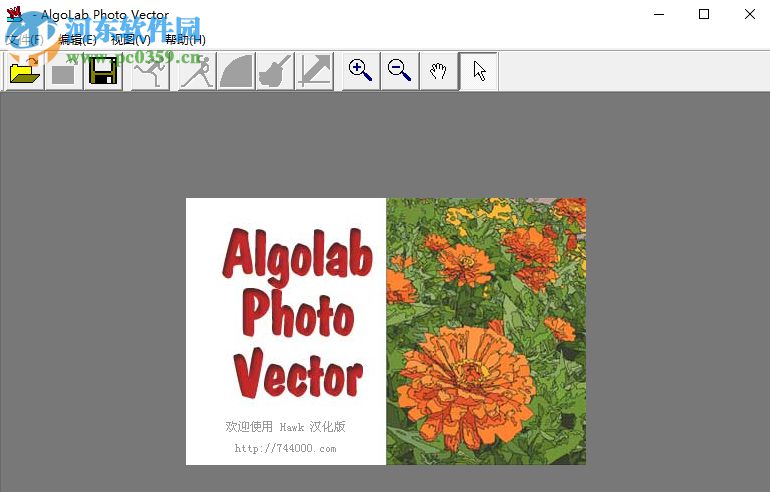Select the zoom in magnifier tool
This screenshot has width=770, height=492.
[361, 72]
